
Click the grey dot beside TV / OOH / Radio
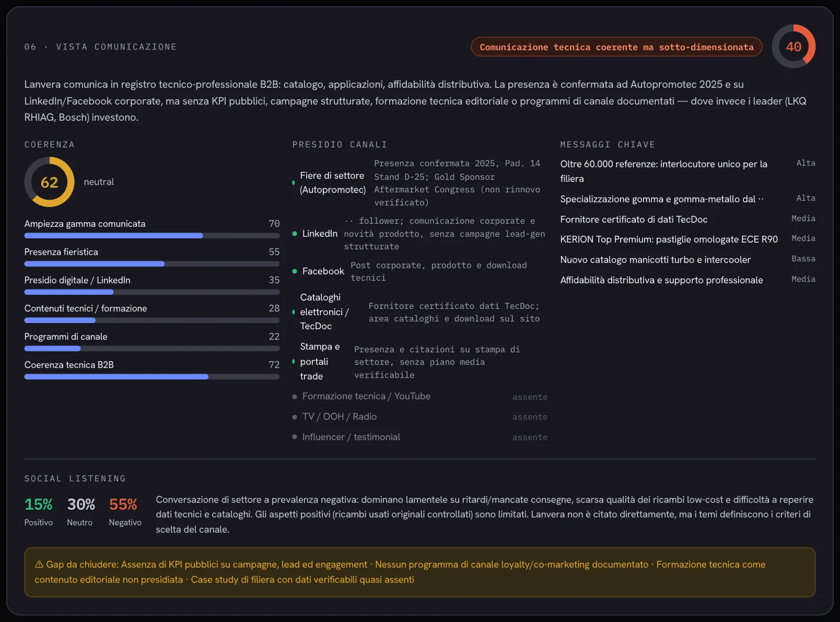(295, 417)
